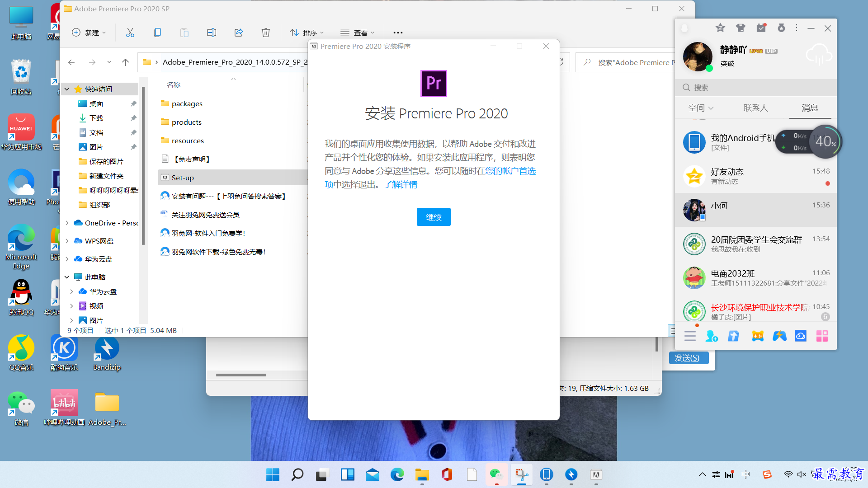Open 排序 sort dropdown in Explorer
Viewport: 868px width, 488px height.
point(307,33)
